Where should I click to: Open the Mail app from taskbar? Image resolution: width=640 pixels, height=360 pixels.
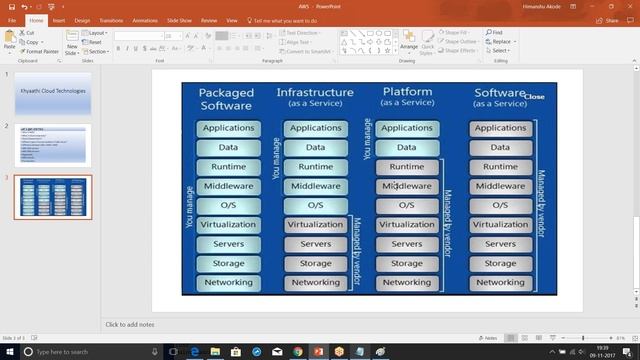277,352
